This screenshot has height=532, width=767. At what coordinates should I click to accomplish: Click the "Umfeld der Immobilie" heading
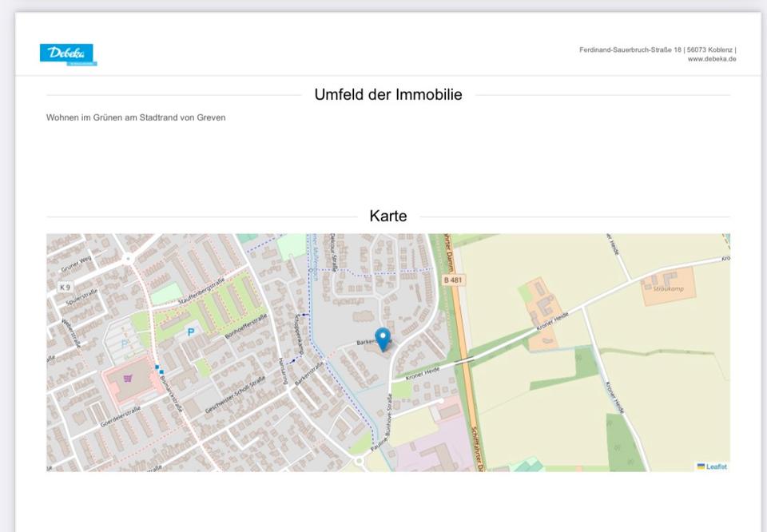pyautogui.click(x=387, y=94)
